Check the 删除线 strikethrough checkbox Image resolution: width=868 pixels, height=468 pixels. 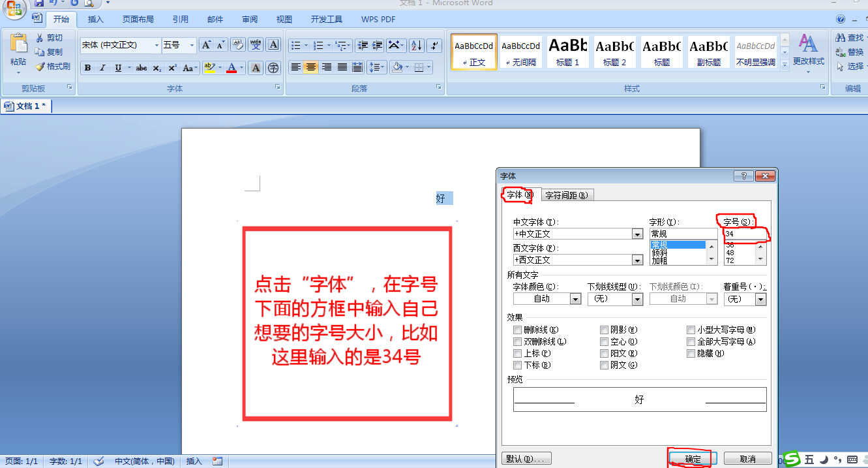click(x=518, y=330)
